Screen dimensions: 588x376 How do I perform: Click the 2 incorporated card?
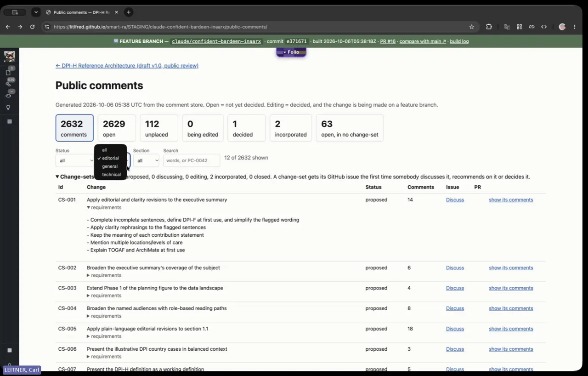pyautogui.click(x=291, y=128)
